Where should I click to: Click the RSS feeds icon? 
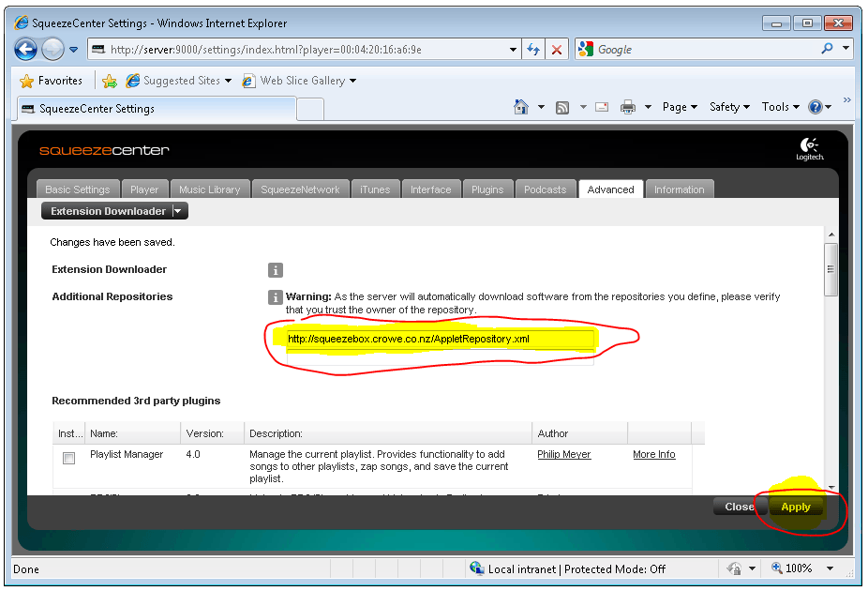[x=562, y=107]
